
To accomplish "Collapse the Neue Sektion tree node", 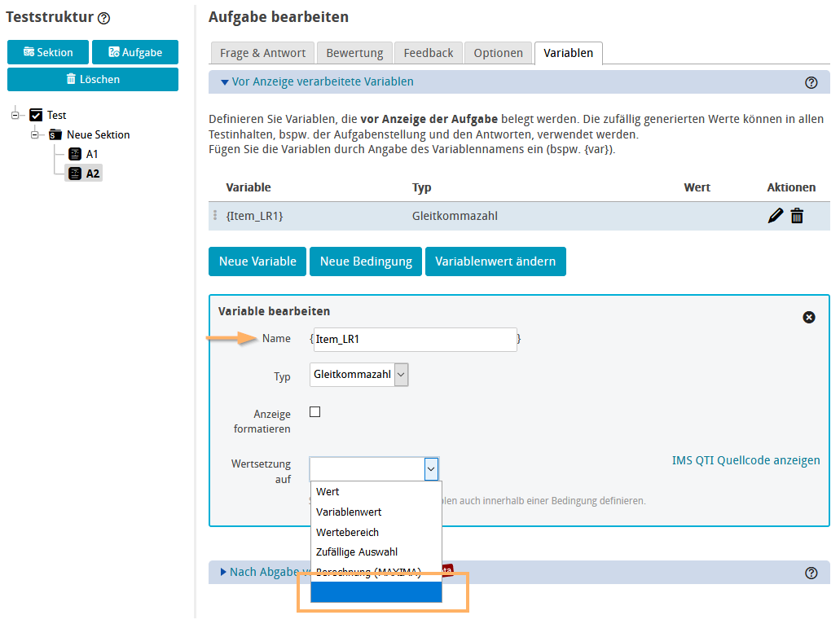I will coord(33,134).
